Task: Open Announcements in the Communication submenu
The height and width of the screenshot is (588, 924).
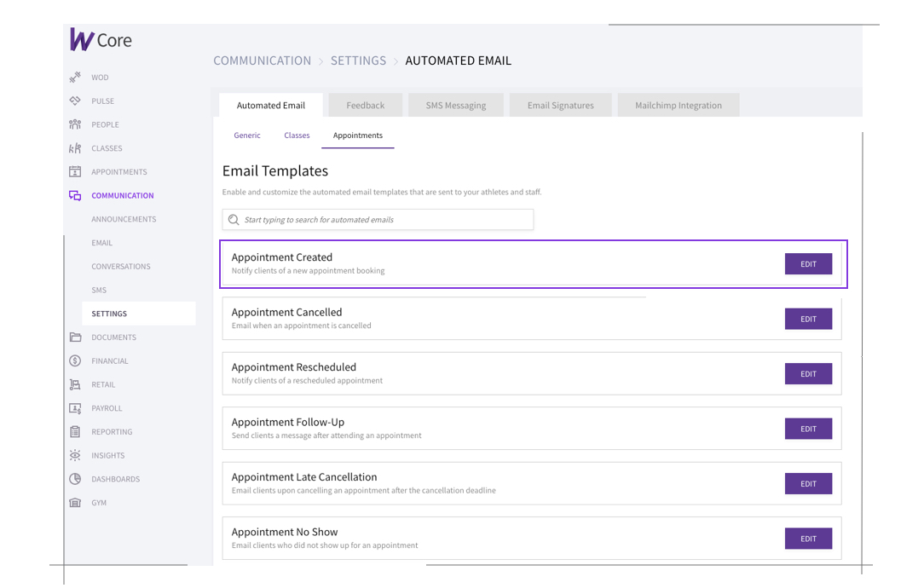Action: tap(124, 219)
